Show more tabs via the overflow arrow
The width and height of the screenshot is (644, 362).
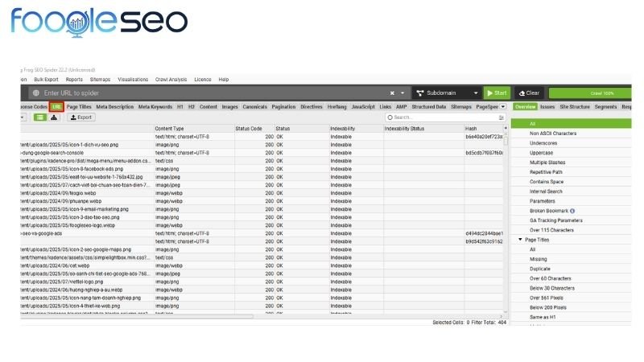click(x=502, y=107)
